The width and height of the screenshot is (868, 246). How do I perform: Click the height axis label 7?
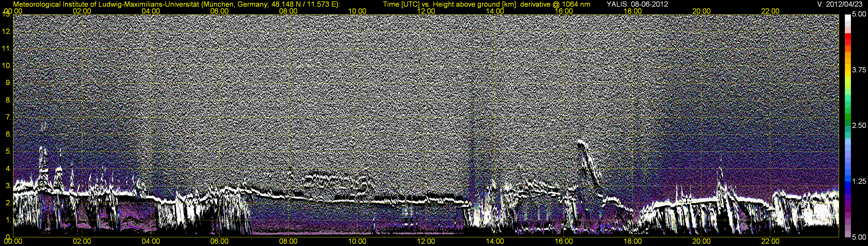point(8,117)
